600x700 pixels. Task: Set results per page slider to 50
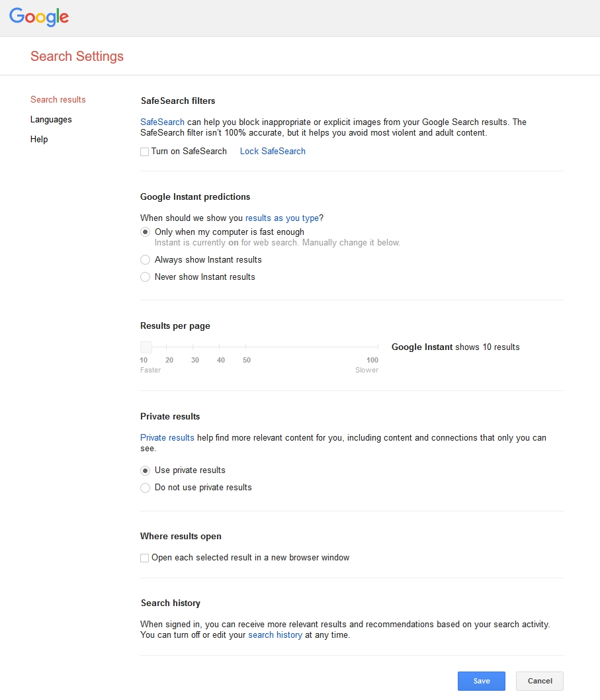pyautogui.click(x=246, y=347)
